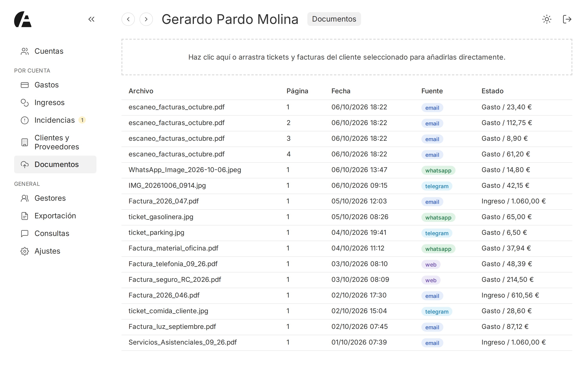Click the client name Gerardo Pardo Molina
This screenshot has height=392, width=588.
tap(230, 19)
